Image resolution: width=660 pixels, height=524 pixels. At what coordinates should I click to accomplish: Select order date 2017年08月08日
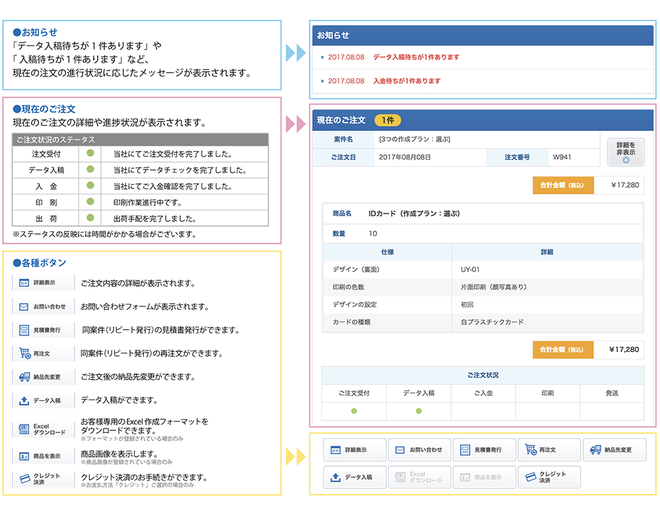405,157
